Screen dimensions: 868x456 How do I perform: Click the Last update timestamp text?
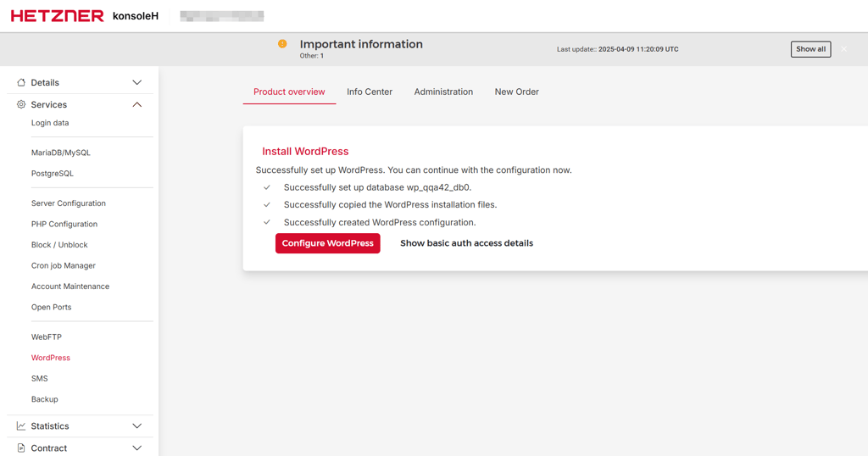(618, 49)
